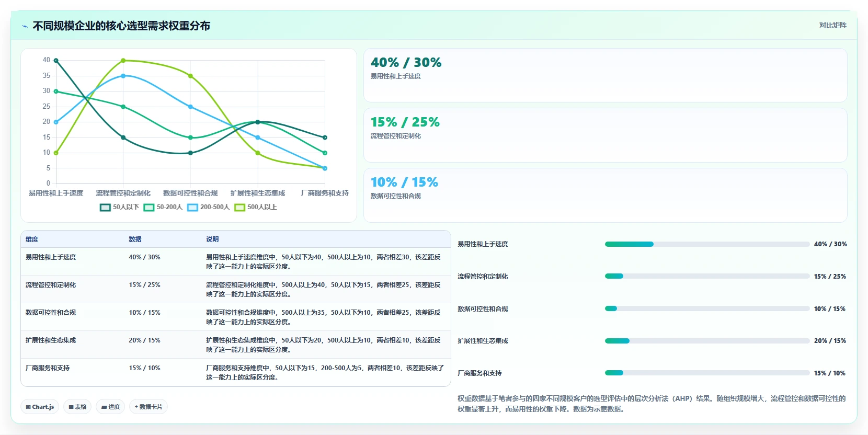Click the 厂商服务和支持 progress bar
Screen dimensions: 868x435
(707, 373)
